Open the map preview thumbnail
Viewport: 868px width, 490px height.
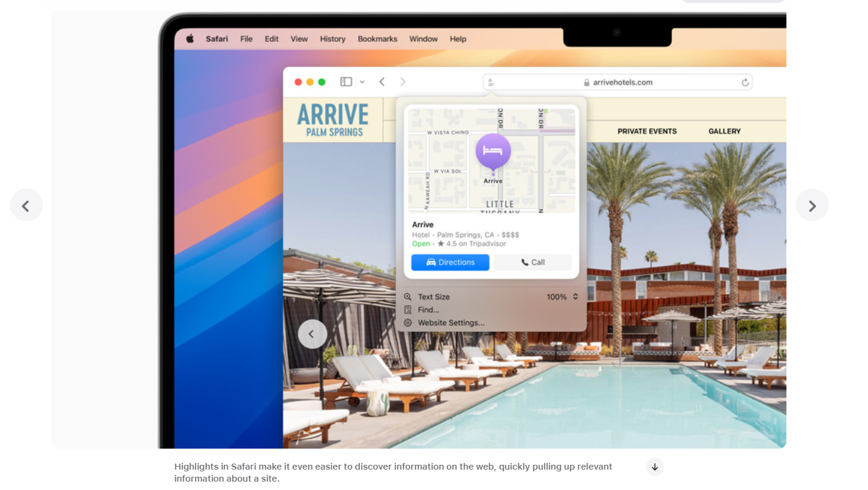(x=491, y=160)
